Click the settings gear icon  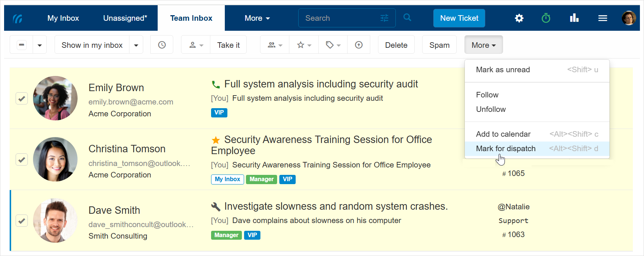point(519,18)
